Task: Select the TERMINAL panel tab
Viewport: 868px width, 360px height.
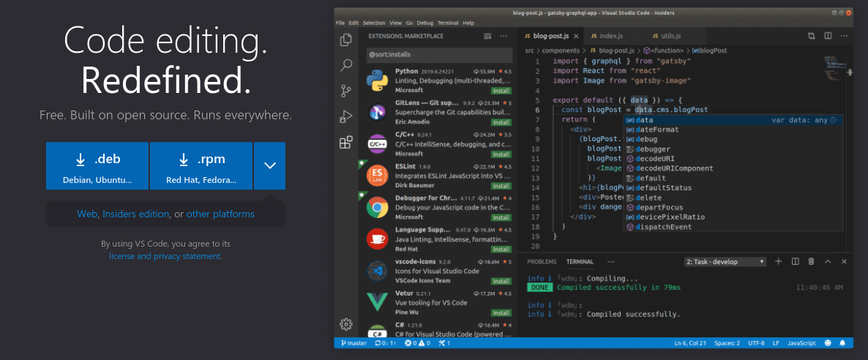Action: point(580,261)
